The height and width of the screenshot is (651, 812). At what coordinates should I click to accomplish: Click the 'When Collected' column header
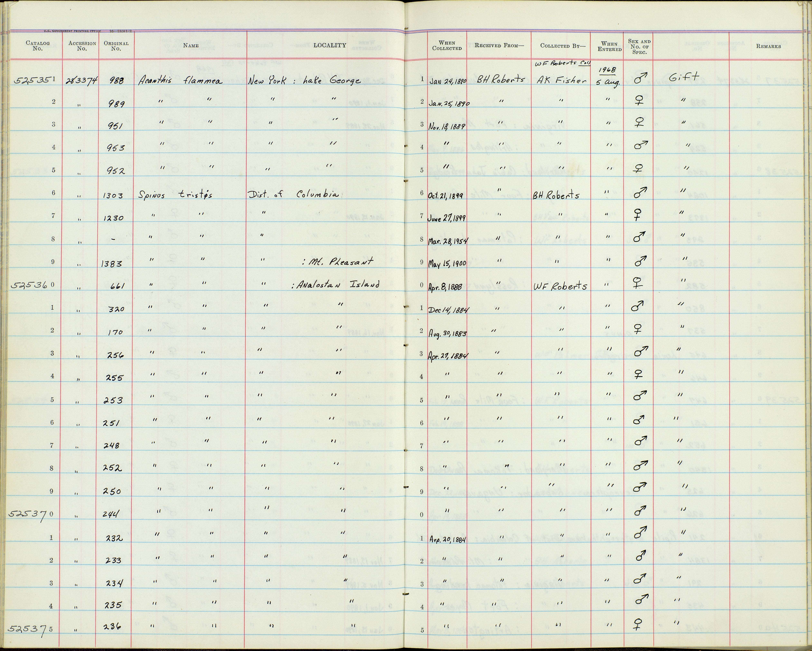[x=447, y=46]
